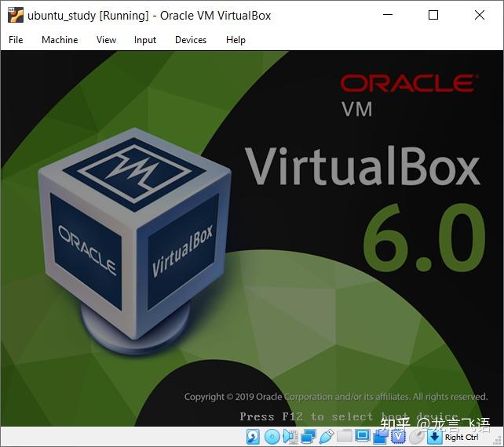Minimize the ubuntu_study VM window
This screenshot has height=447, width=504.
388,15
